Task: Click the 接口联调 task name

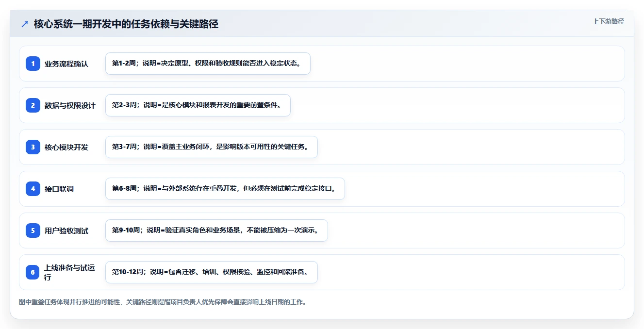Action: [x=59, y=189]
